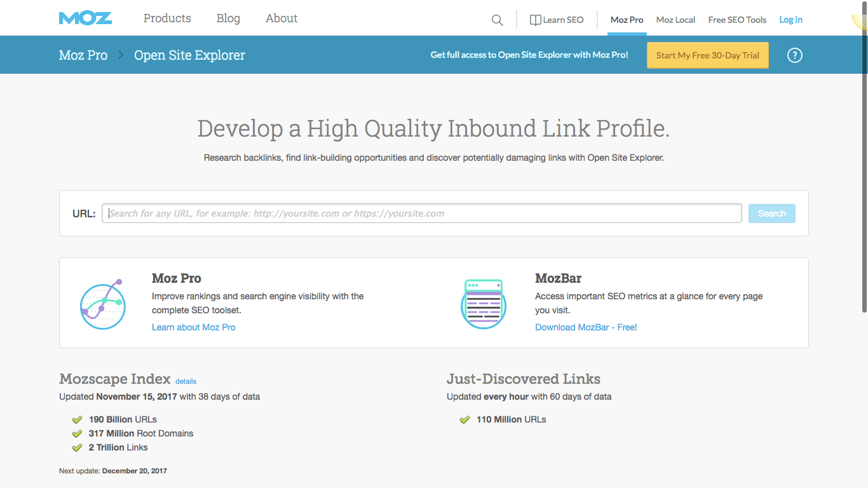This screenshot has height=488, width=868.
Task: Click the Moz Pro chart graphic
Action: pyautogui.click(x=103, y=304)
